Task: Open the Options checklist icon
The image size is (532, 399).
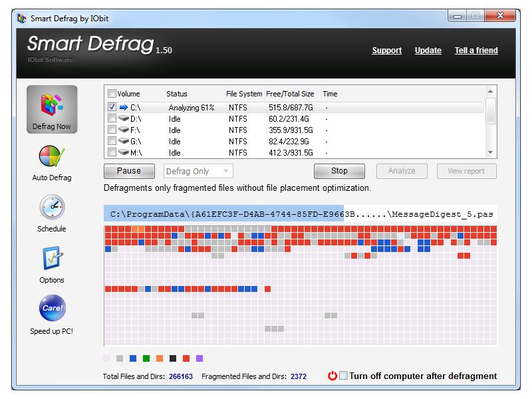Action: [53, 258]
